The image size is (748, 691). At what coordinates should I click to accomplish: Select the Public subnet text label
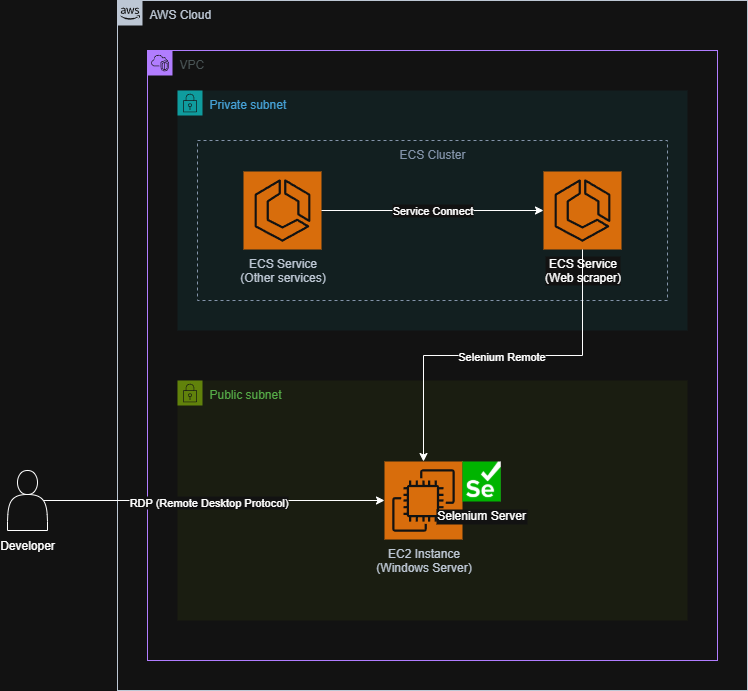click(x=245, y=395)
